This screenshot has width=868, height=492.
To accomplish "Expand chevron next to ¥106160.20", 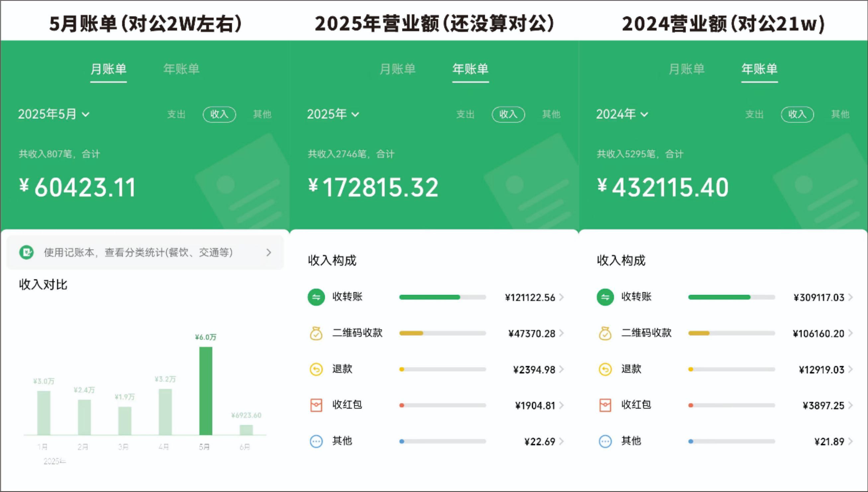I will point(851,333).
